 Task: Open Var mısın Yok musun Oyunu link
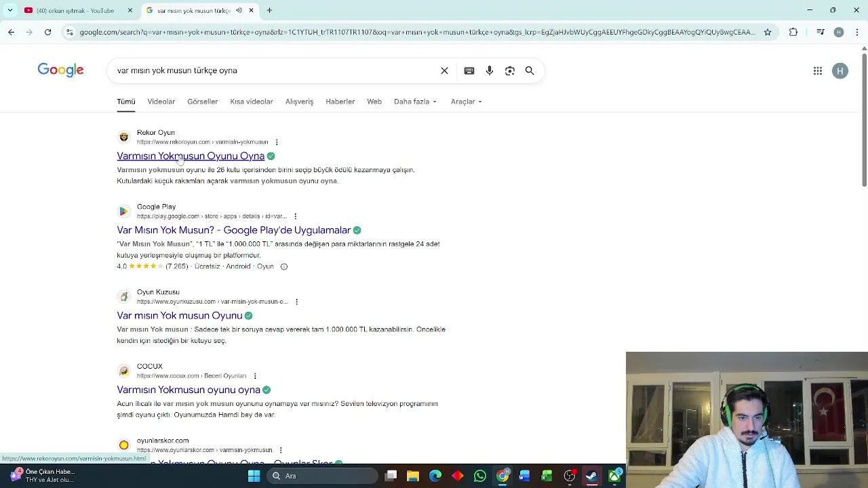(180, 316)
